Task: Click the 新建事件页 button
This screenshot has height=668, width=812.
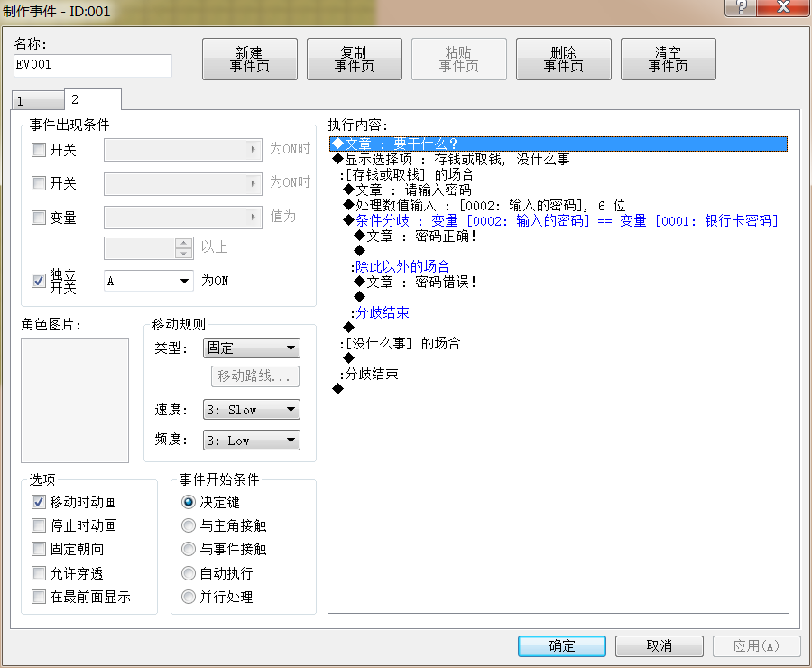Action: coord(250,59)
